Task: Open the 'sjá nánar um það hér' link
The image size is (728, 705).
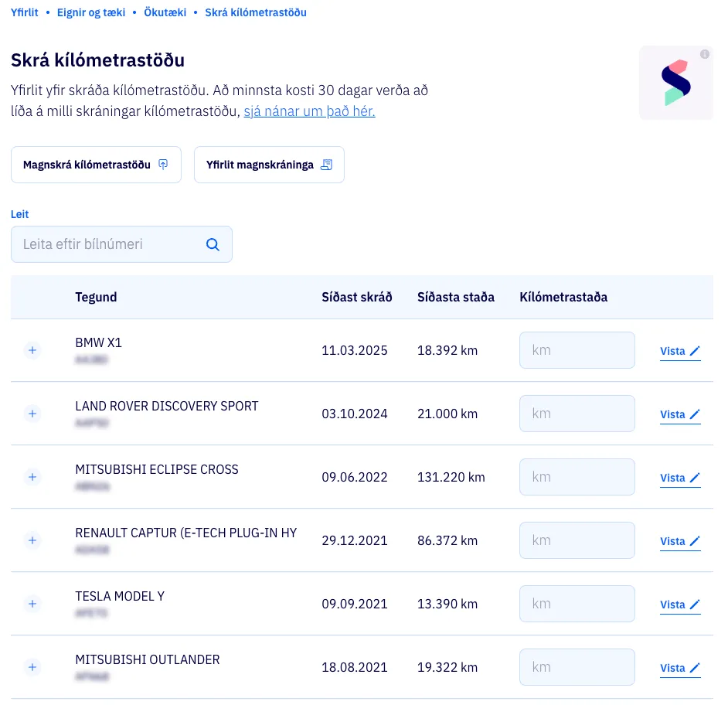Action: pos(309,111)
